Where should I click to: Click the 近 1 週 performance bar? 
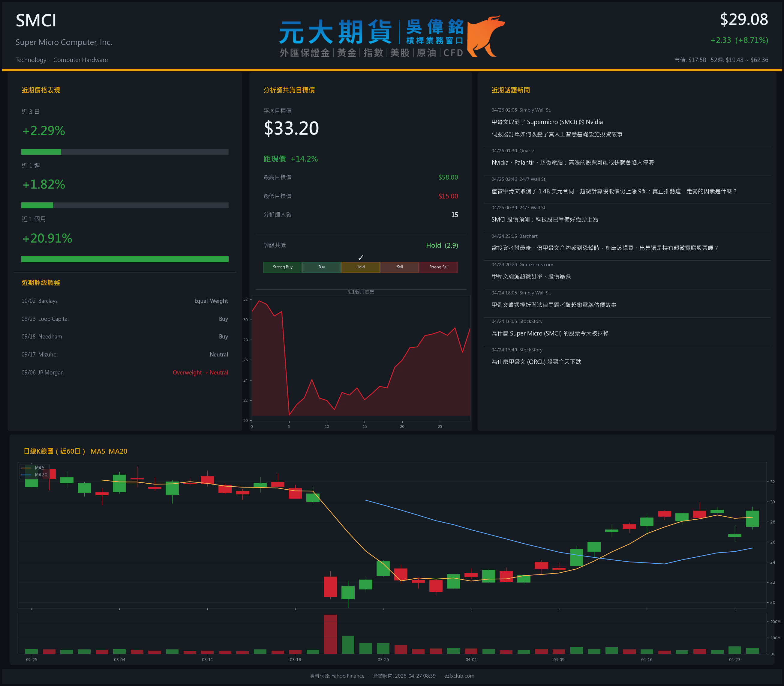coord(125,205)
